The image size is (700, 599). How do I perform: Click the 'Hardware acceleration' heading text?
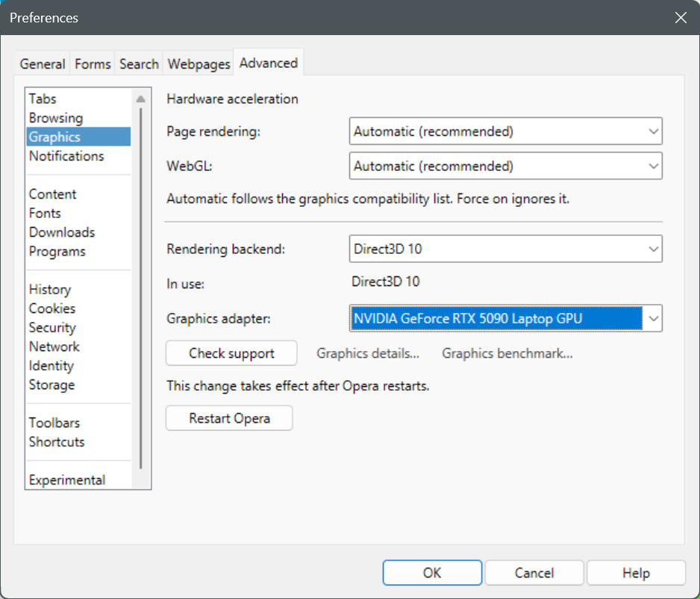(232, 99)
